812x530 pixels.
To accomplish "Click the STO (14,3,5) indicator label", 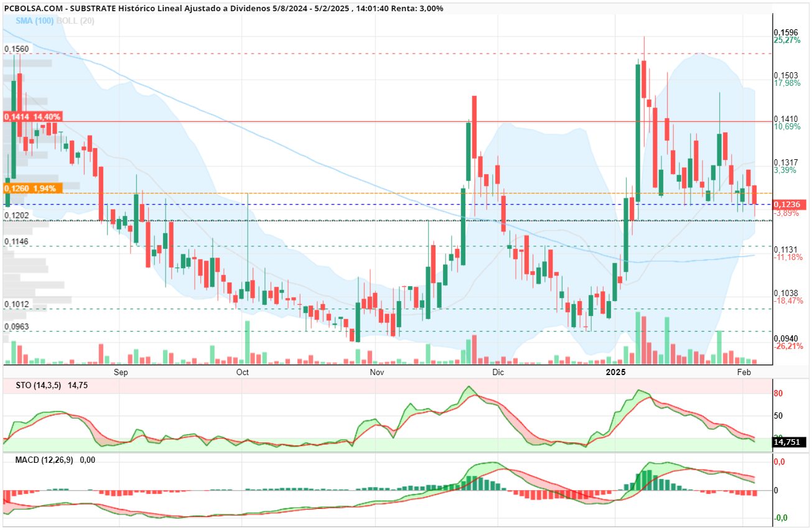I will (x=39, y=386).
